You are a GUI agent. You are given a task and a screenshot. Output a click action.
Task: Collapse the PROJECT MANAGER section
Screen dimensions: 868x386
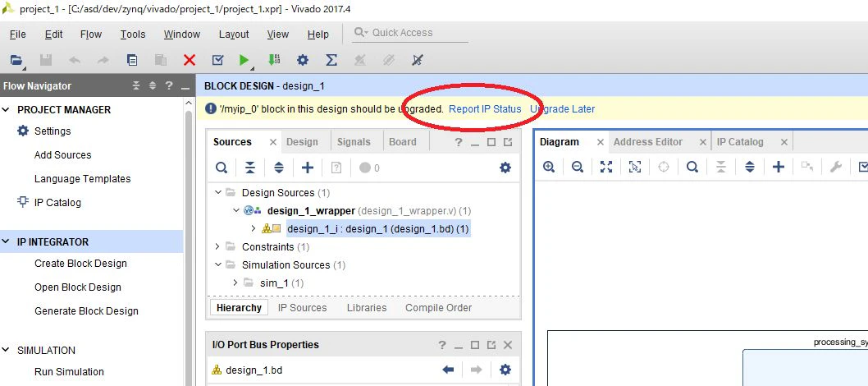[6, 110]
